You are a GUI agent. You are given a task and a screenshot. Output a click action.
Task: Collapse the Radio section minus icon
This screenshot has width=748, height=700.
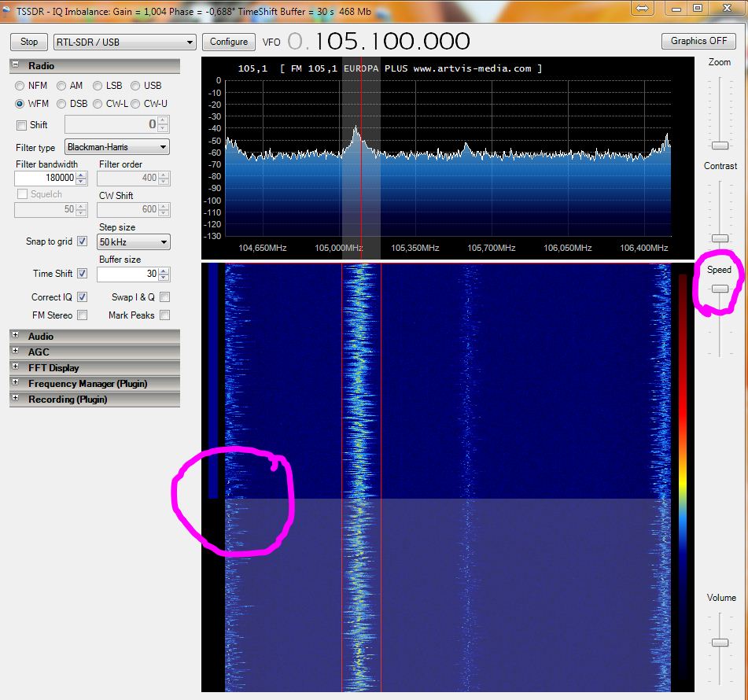pyautogui.click(x=16, y=66)
